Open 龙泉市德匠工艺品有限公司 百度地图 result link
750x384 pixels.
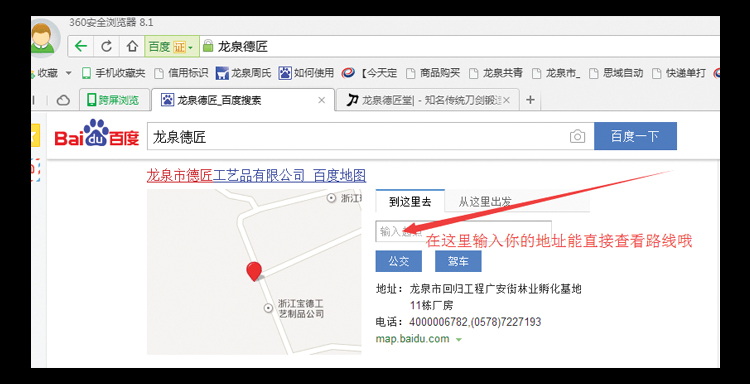(256, 176)
